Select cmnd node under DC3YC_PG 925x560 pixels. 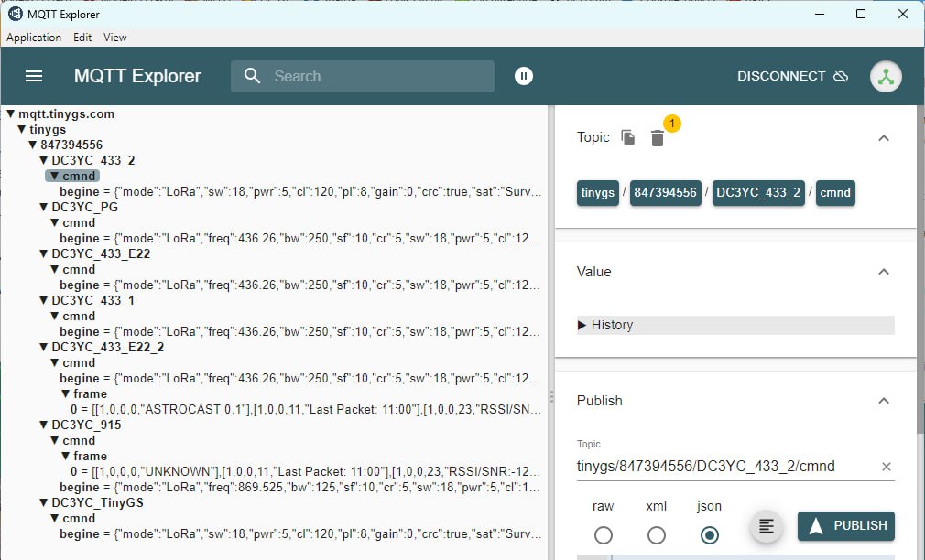click(x=79, y=223)
